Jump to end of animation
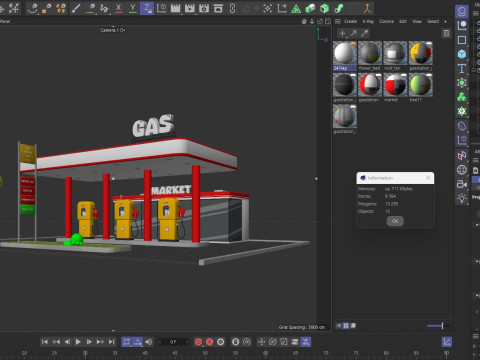Screen dimensions: 480x360 point(111,342)
